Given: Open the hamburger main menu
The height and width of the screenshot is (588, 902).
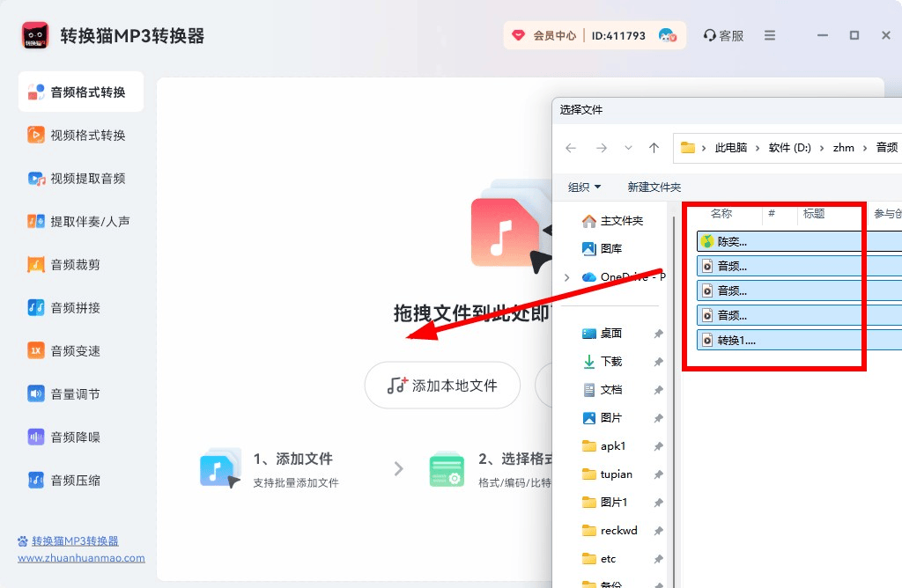Looking at the screenshot, I should pyautogui.click(x=770, y=36).
